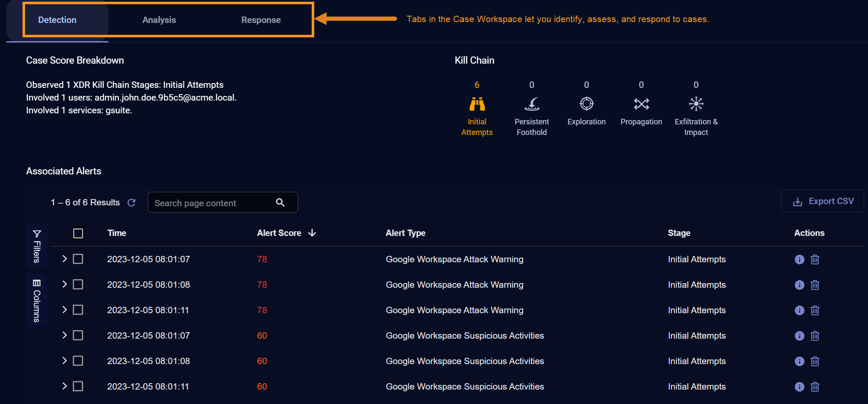Refresh the associated alerts results
Viewport: 868px width, 404px height.
click(132, 203)
